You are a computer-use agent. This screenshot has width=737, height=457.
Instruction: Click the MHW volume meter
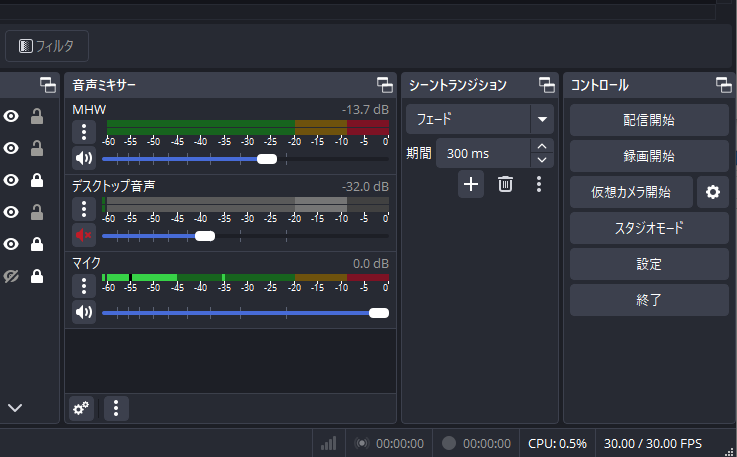(x=248, y=127)
